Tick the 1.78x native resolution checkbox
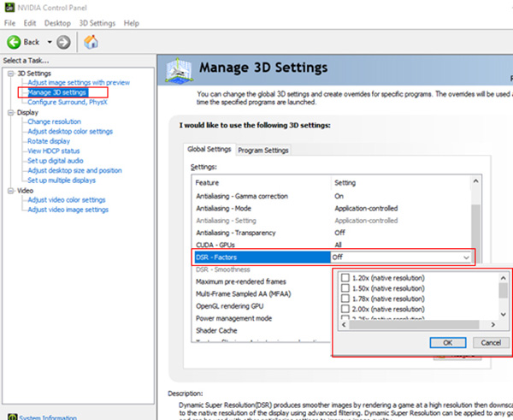Viewport: 513px width, 420px height. 345,300
